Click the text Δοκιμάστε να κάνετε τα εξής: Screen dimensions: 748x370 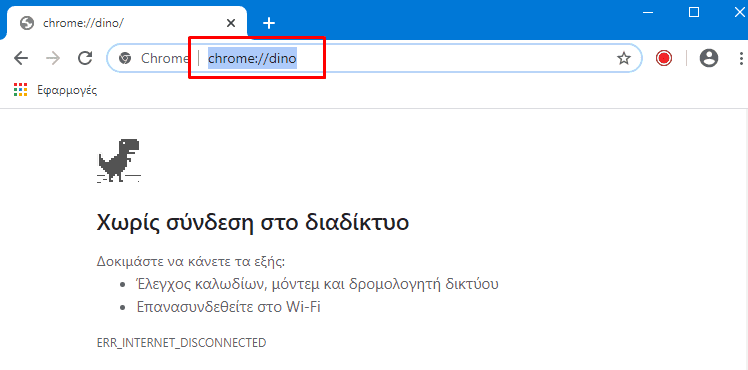pos(191,262)
